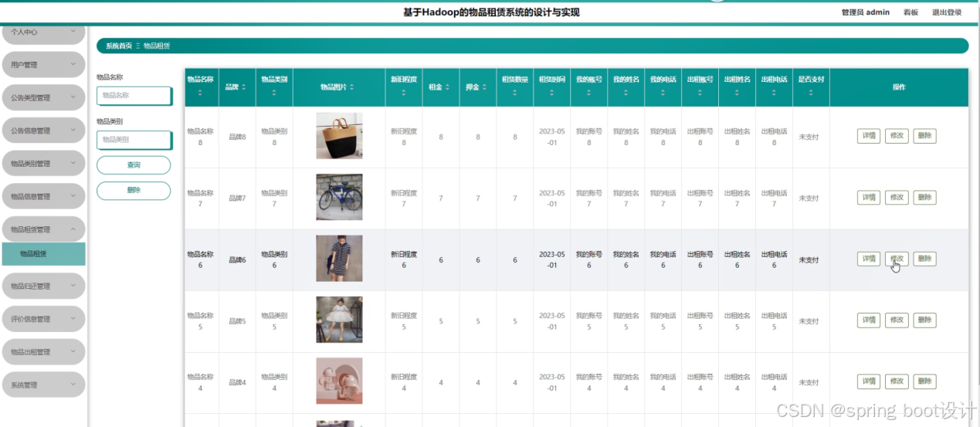980x427 pixels.
Task: Click 删除 for 物品名称 5 row
Action: 924,320
